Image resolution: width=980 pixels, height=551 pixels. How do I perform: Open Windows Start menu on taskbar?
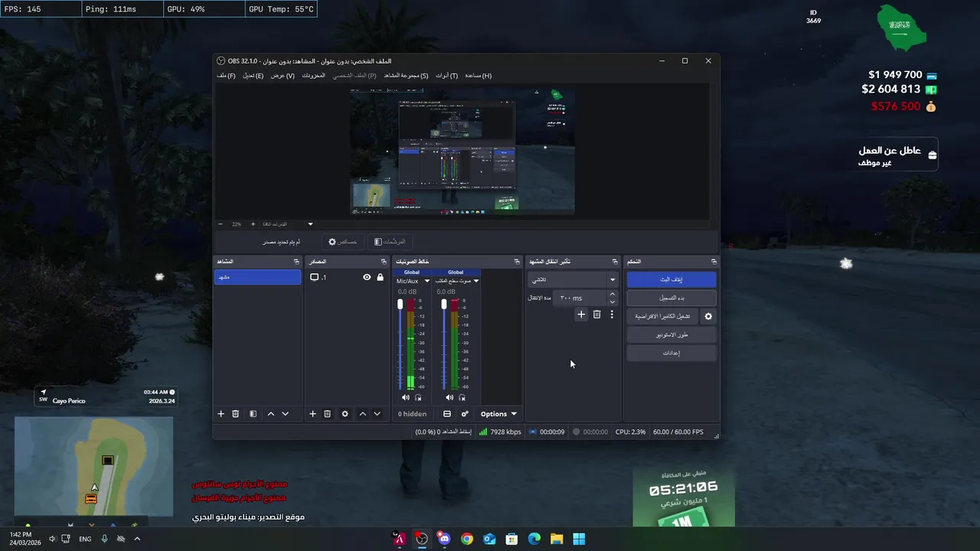coord(579,539)
